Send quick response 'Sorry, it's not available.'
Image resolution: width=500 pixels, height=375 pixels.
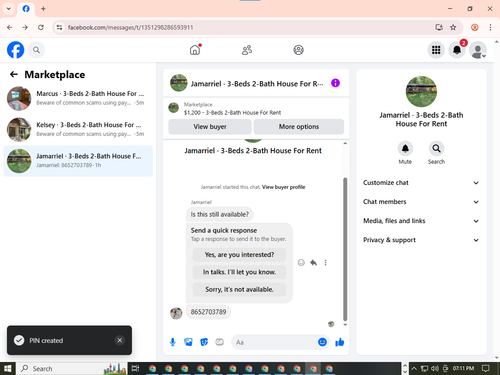pos(239,289)
